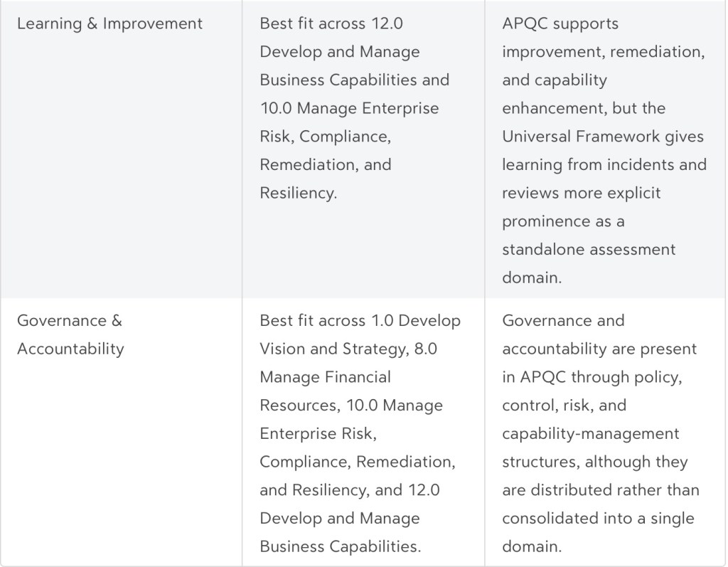Click the line 'in APQC through policy,'
This screenshot has width=728, height=567.
point(591,377)
